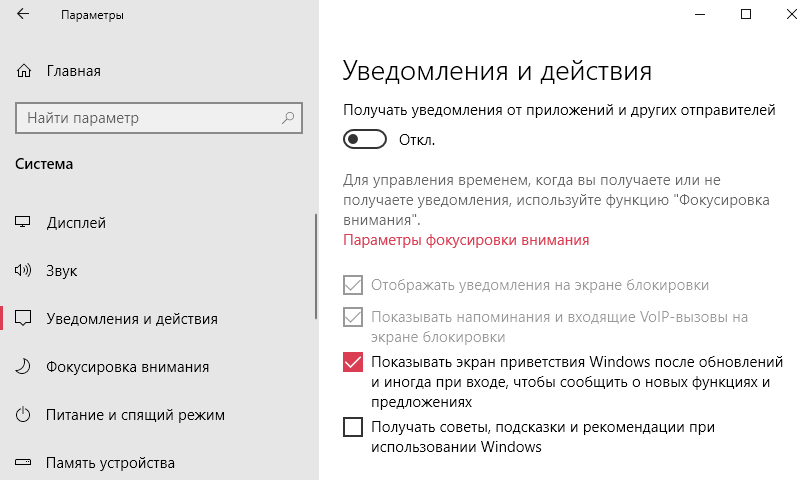The width and height of the screenshot is (810, 480).
Task: Click the Sound (Звук) speaker icon
Action: 24,271
